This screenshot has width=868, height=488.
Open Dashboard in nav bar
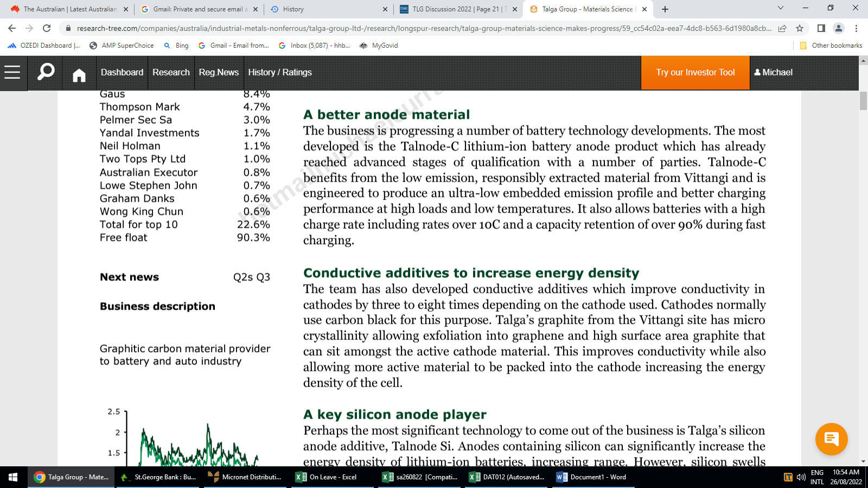pos(122,72)
